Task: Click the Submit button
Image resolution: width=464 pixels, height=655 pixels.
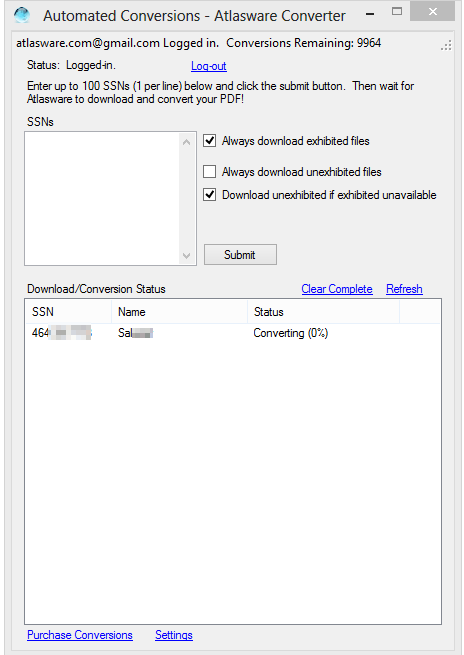Action: (240, 254)
